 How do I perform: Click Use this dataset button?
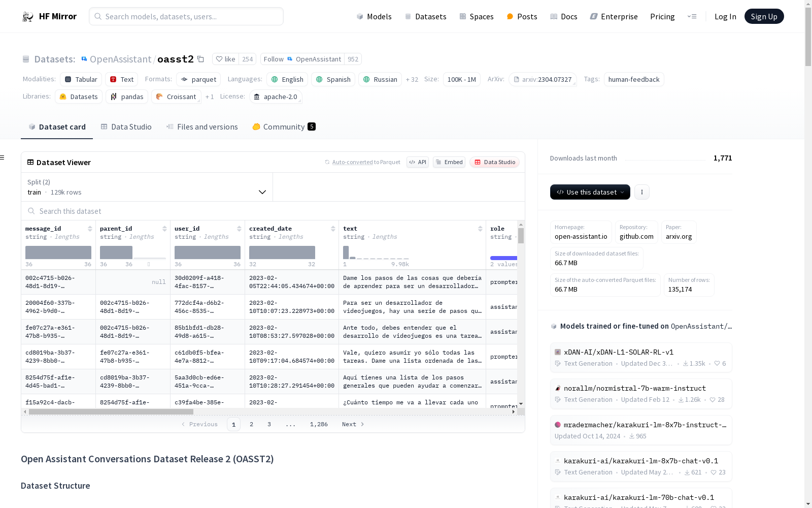tap(590, 192)
